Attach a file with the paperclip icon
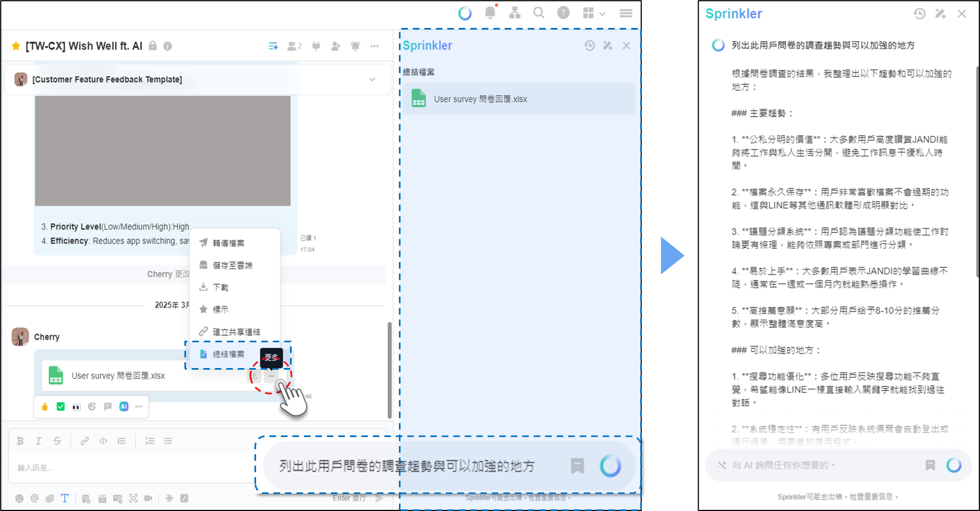This screenshot has height=511, width=980. click(50, 498)
